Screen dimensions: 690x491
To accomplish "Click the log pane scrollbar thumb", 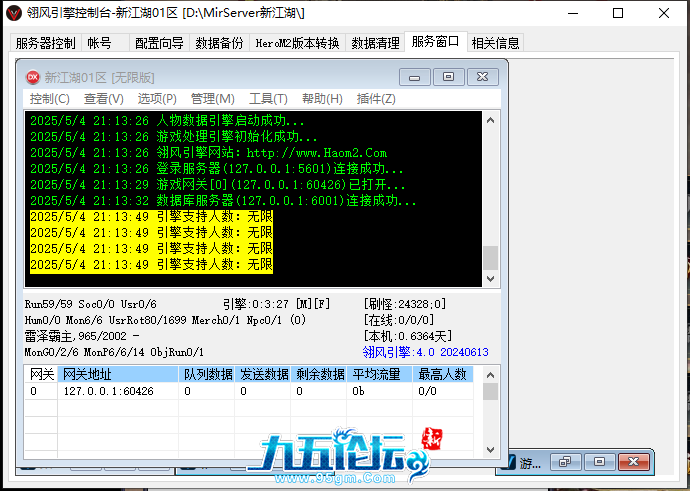I will pos(491,258).
